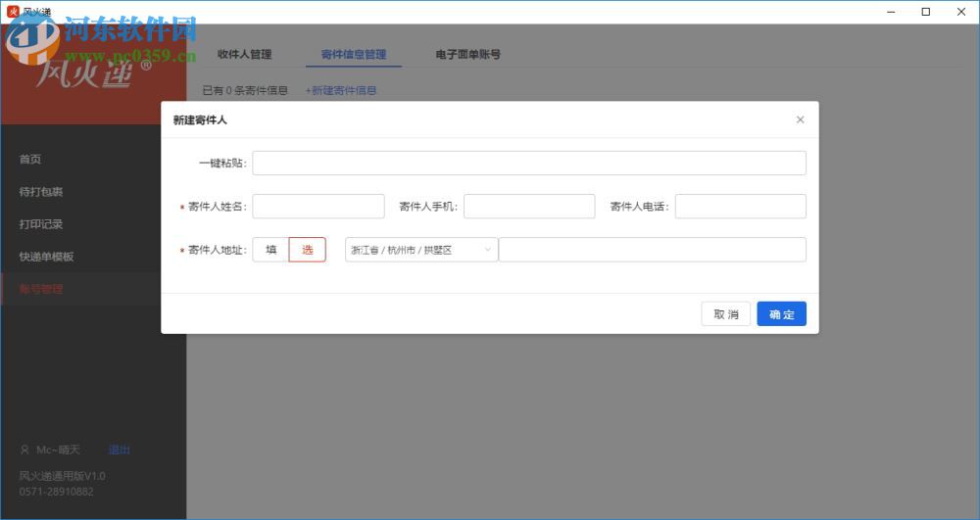Close the 风火递 application window
This screenshot has width=980, height=520.
pos(961,12)
